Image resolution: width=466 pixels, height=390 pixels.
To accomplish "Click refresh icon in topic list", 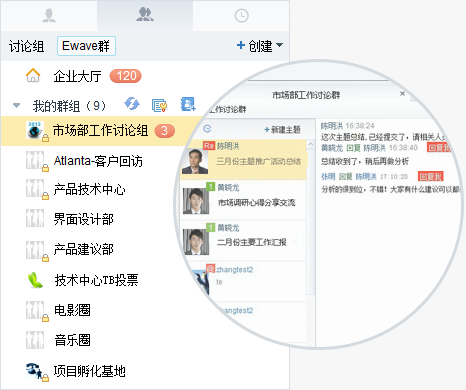I will (207, 129).
